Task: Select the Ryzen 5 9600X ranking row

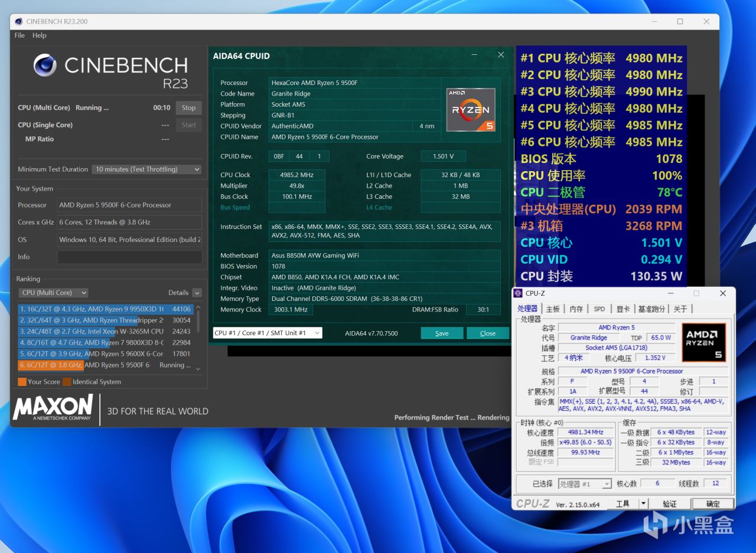Action: 105,354
